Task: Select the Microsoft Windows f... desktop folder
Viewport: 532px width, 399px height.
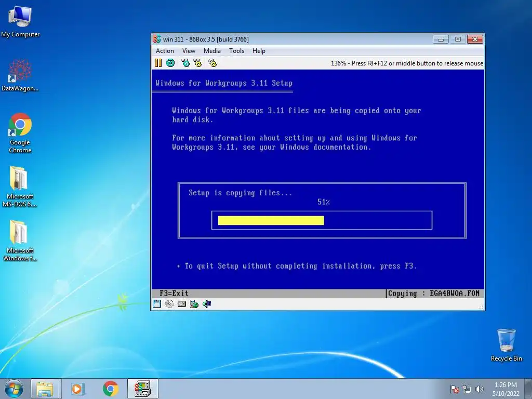Action: click(20, 241)
